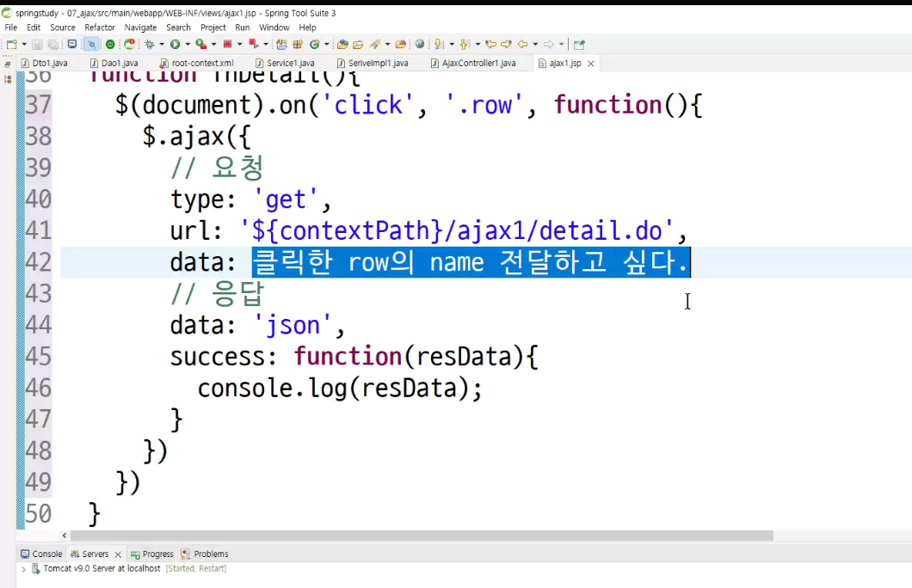This screenshot has height=588, width=912.
Task: Toggle the Skip All Breakpoints button
Action: point(91,44)
